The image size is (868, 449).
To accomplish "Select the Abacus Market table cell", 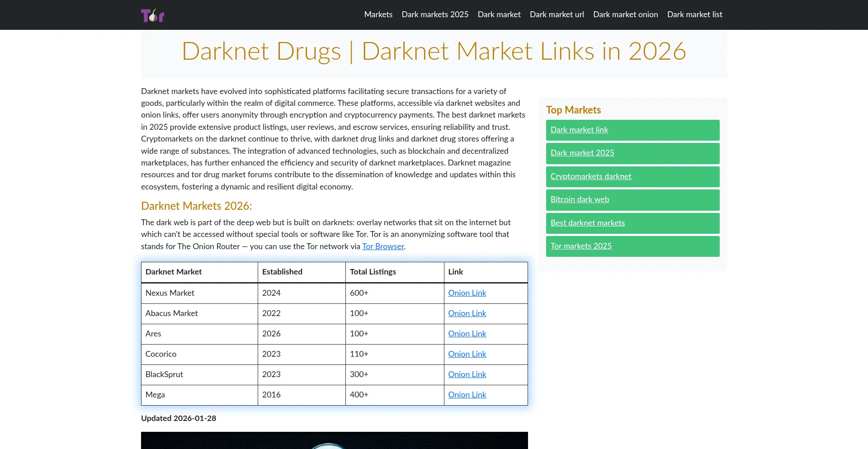I will [x=199, y=314].
